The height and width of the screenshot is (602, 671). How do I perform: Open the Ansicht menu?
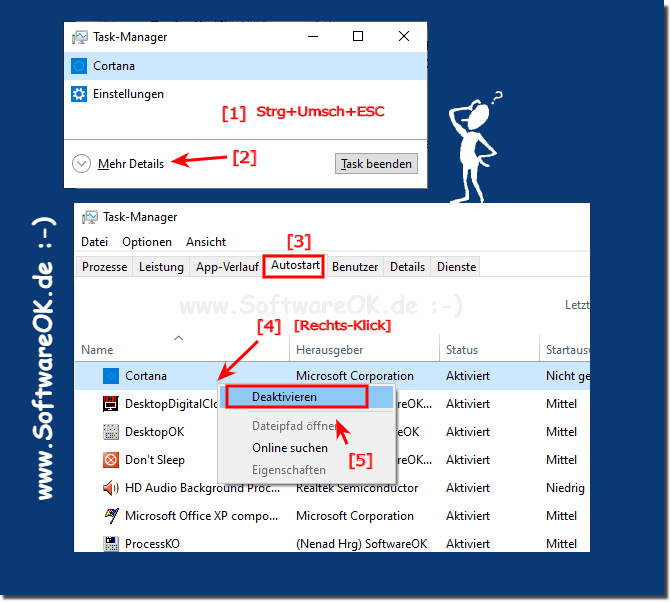tap(206, 242)
